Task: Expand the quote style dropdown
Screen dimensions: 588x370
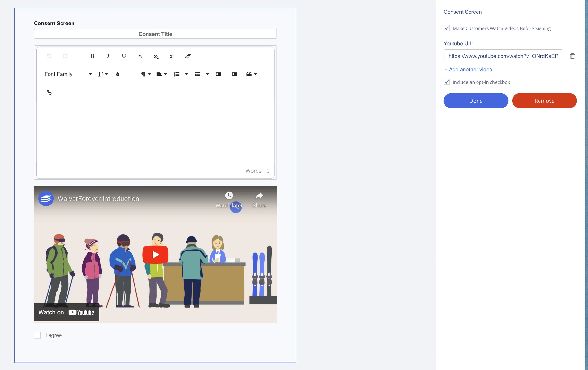Action: (252, 74)
